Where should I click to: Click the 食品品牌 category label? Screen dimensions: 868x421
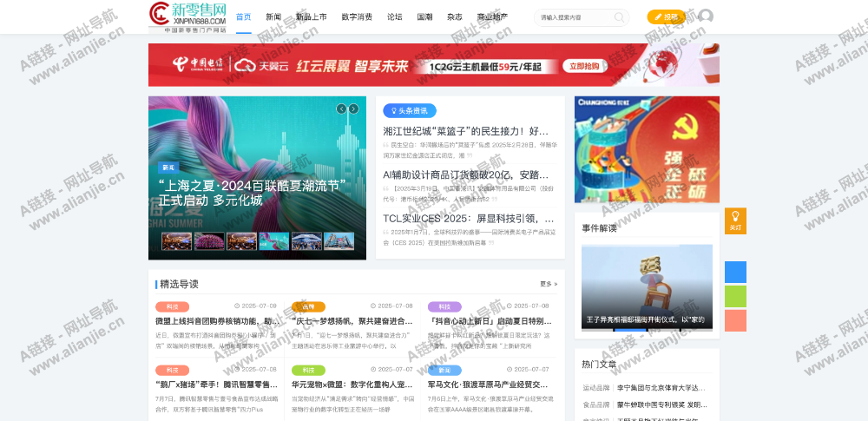(596, 405)
